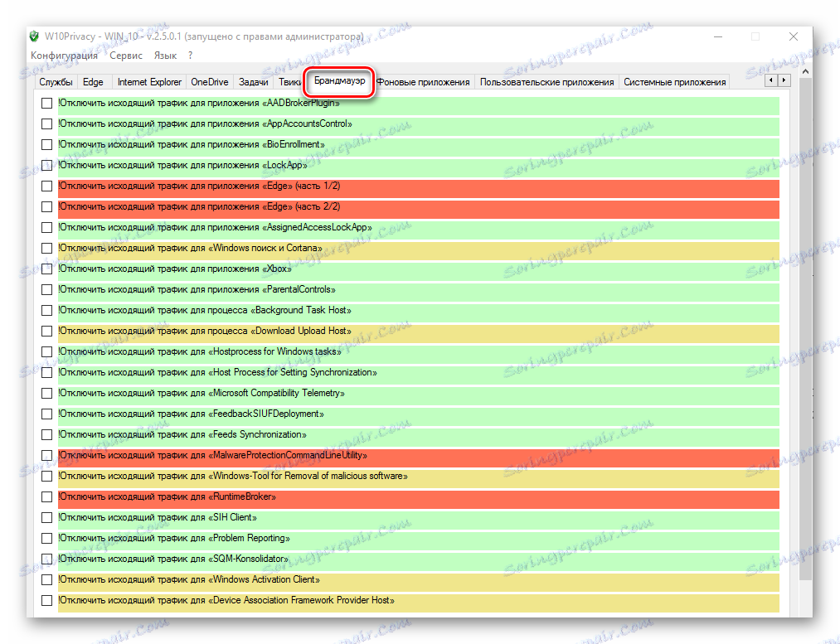Screen dimensions: 840x644
Task: Check the Windows-Tool for Removal of malicious software checkbox
Action: (x=47, y=476)
